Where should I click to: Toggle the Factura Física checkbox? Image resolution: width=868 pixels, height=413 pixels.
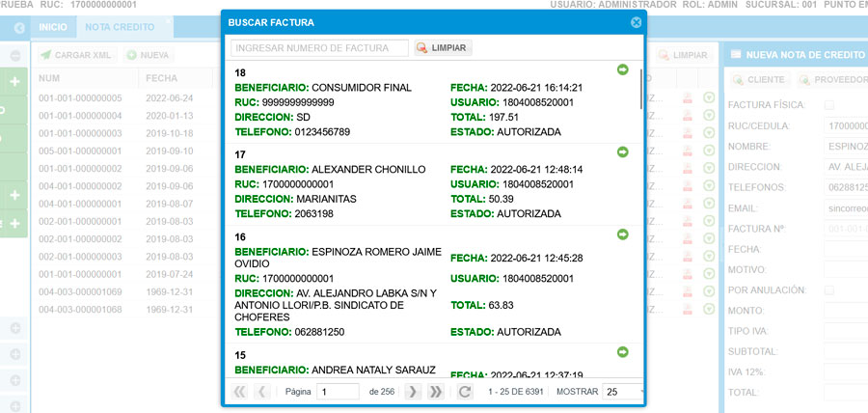click(x=829, y=104)
